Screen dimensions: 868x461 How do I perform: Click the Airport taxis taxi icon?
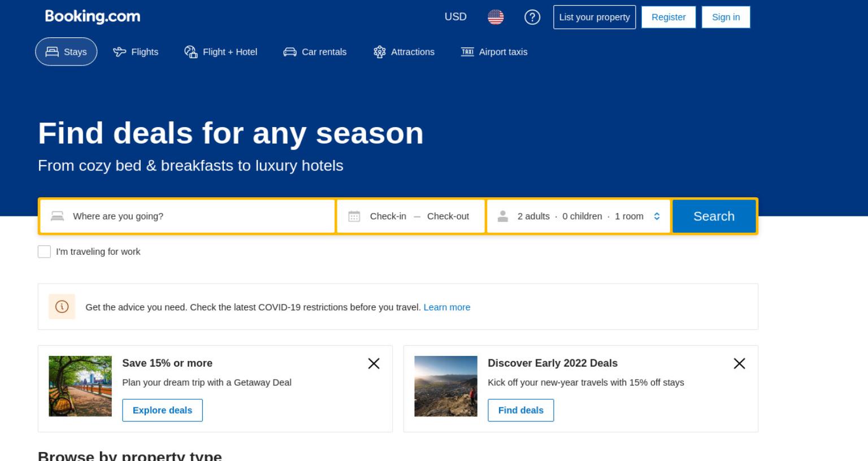pos(467,52)
